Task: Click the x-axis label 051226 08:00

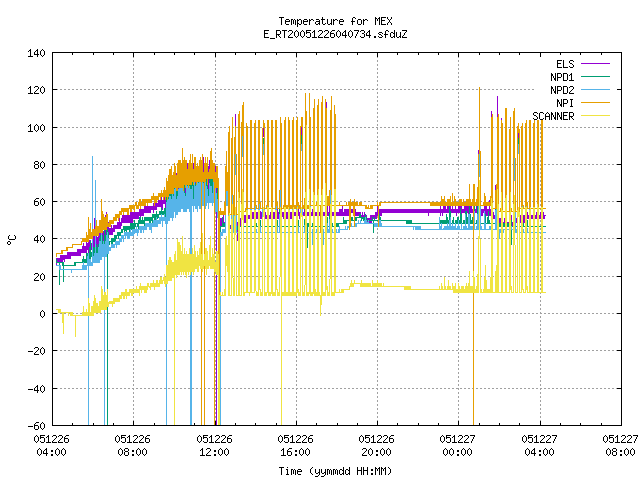Action: [x=133, y=445]
